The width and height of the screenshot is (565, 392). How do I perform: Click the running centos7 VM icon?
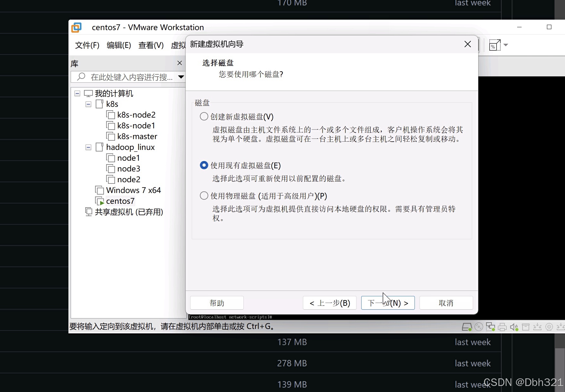100,201
